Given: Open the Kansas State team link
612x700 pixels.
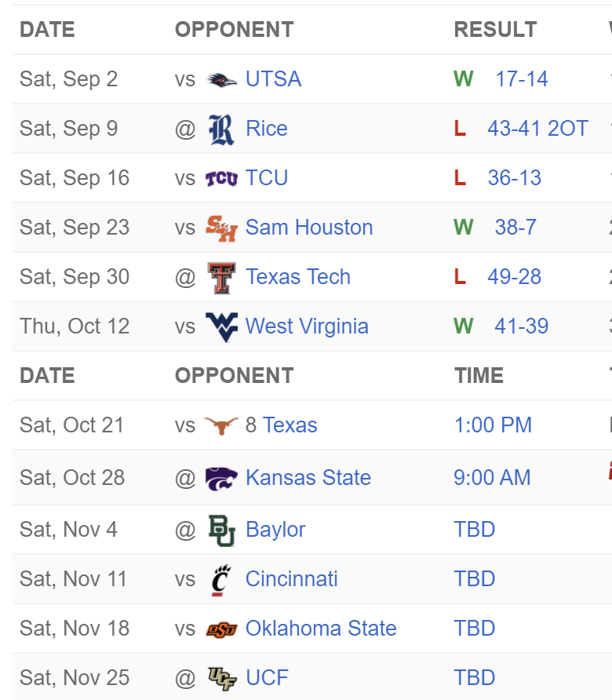Looking at the screenshot, I should pyautogui.click(x=308, y=478).
